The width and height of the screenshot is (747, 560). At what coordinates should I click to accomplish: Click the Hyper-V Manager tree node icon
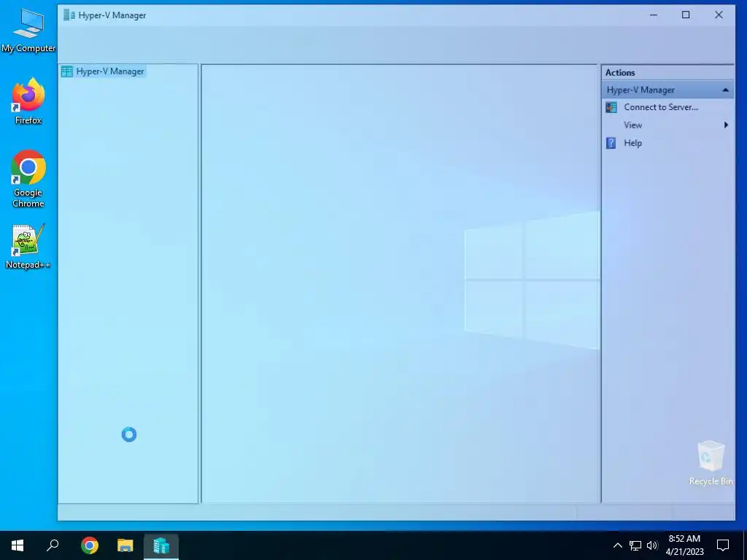(x=67, y=71)
